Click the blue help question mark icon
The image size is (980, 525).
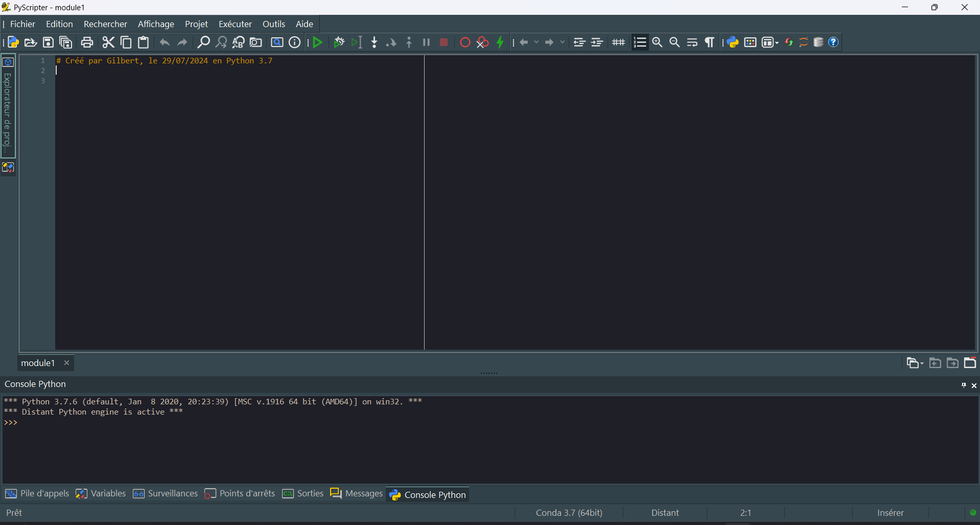tap(833, 42)
